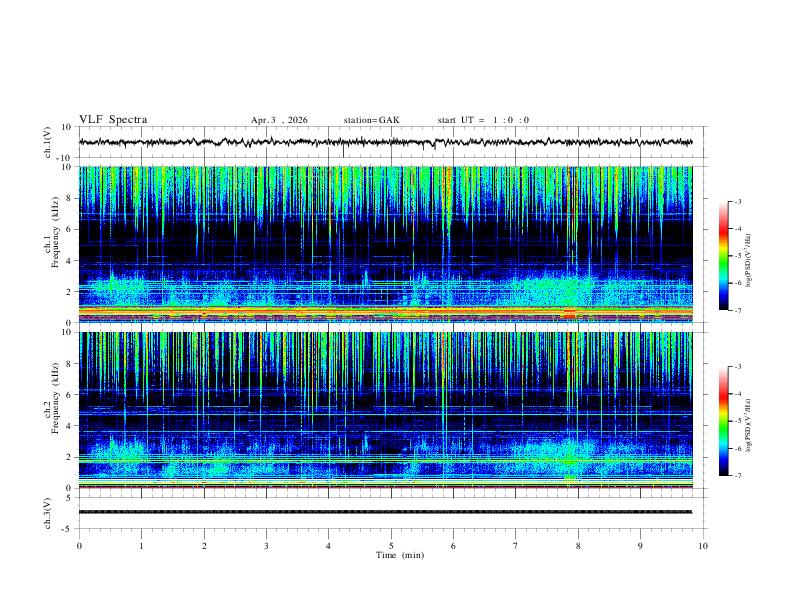Click ch.2 frequency axis tick "4"

69,426
